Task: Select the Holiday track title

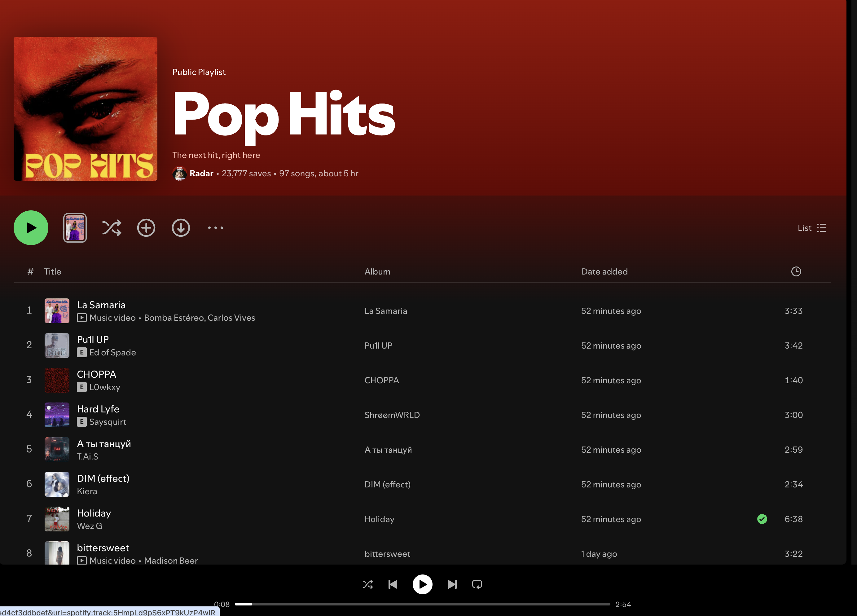Action: [94, 513]
